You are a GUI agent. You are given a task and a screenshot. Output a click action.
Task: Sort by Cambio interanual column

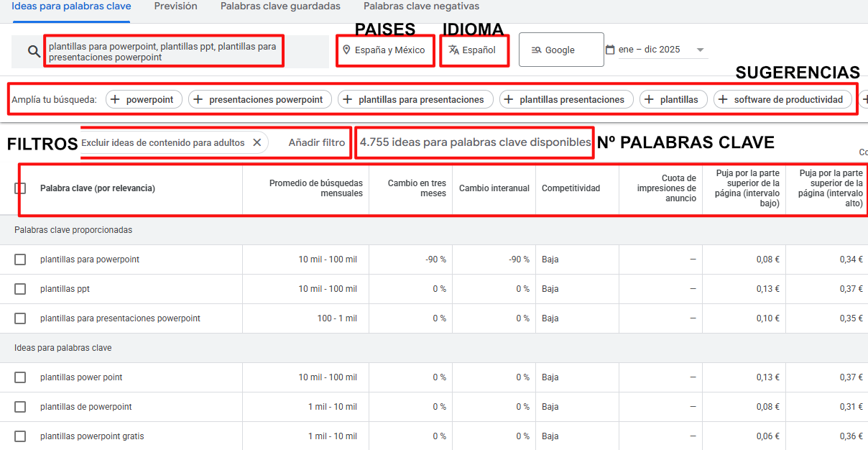tap(494, 188)
